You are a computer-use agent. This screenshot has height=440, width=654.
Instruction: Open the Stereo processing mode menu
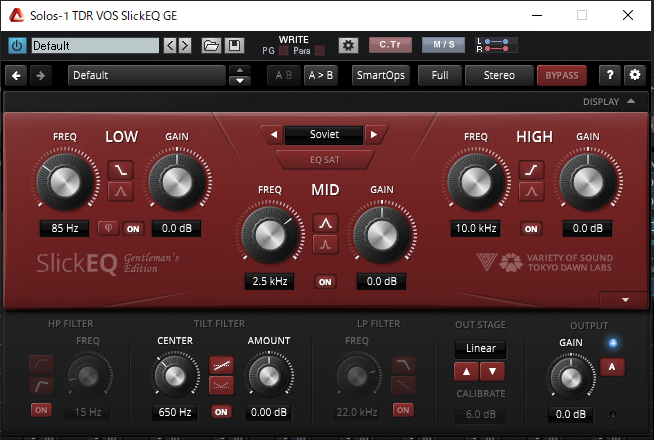point(499,75)
